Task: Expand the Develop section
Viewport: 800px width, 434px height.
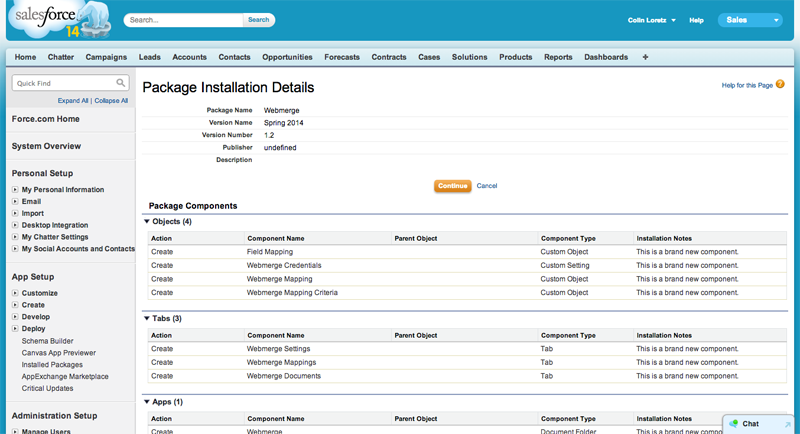Action: click(x=15, y=317)
